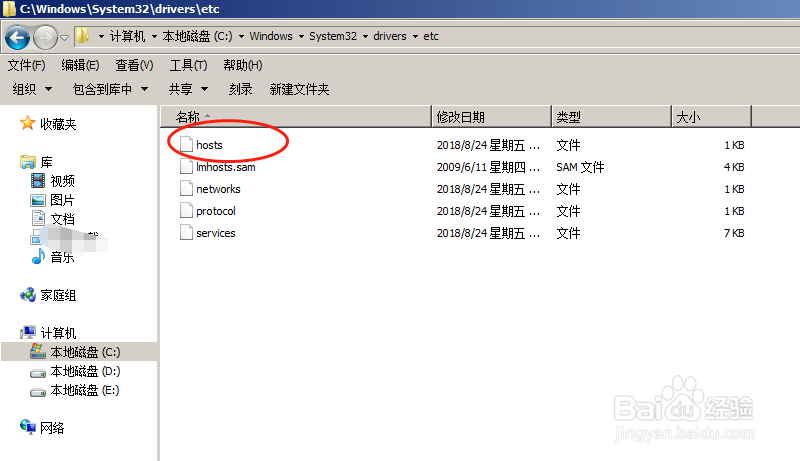This screenshot has height=461, width=800.
Task: Click the 计算机 computer icon
Action: pyautogui.click(x=28, y=332)
